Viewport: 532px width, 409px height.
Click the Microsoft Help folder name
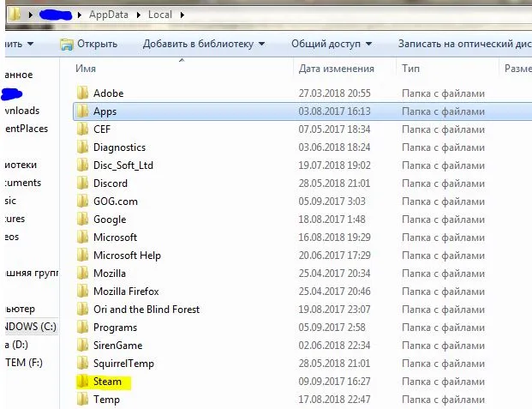click(x=127, y=256)
